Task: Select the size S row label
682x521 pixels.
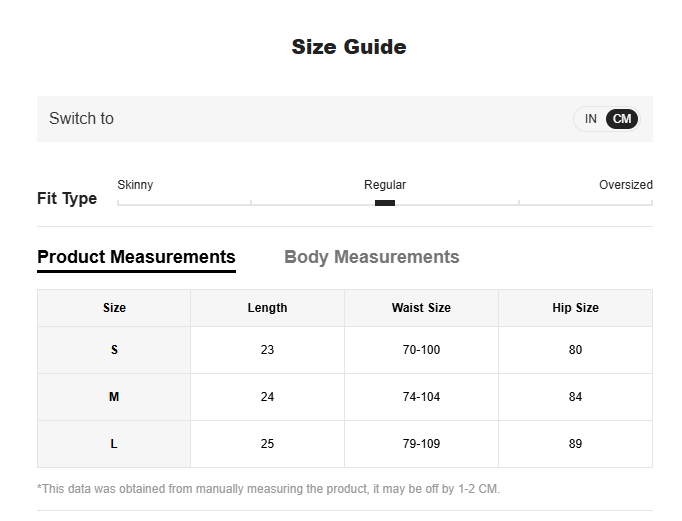Action: [114, 350]
